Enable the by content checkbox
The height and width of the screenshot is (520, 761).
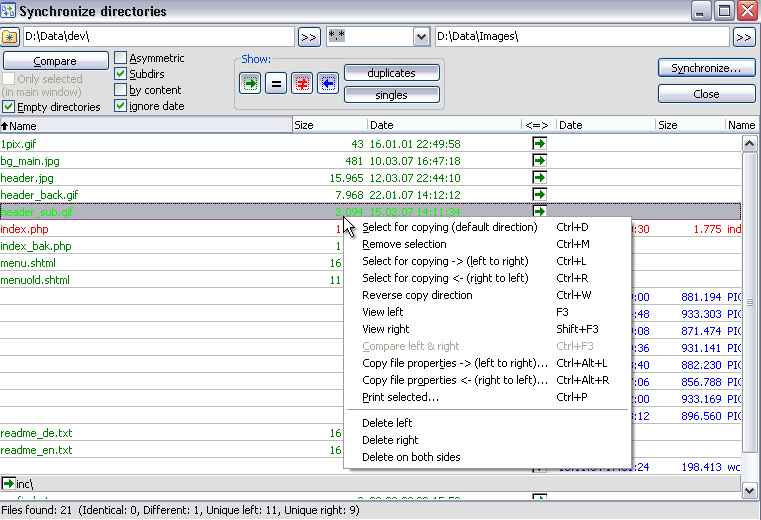(x=121, y=90)
